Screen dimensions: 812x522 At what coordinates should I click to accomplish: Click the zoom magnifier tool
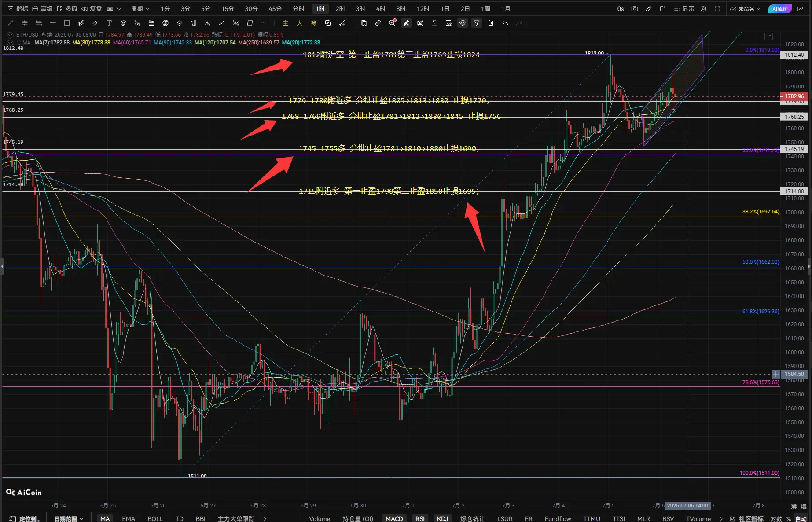pyautogui.click(x=392, y=23)
